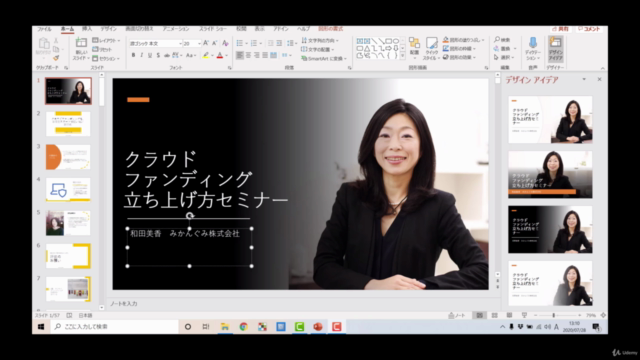Click the Comments (コメント) button

(589, 29)
